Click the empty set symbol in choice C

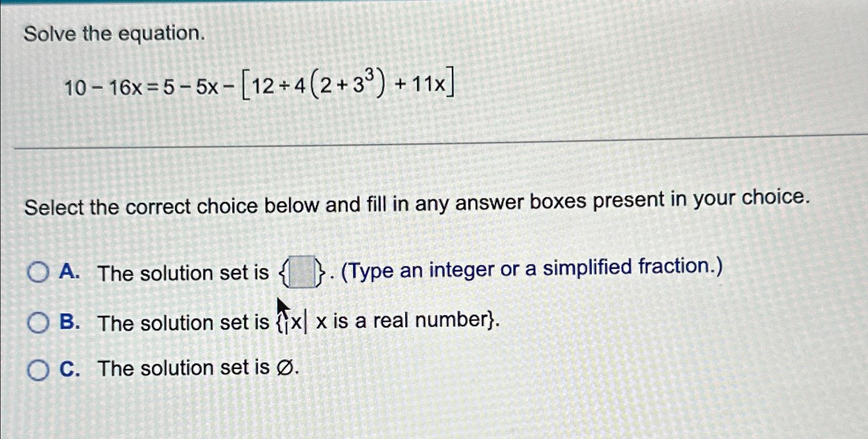click(x=286, y=367)
